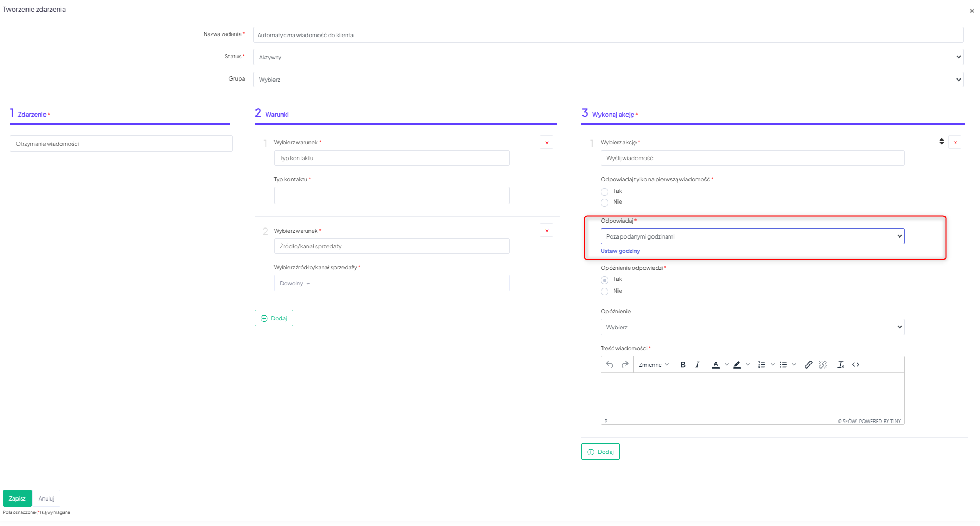The image size is (980, 526).
Task: Open the Grupa dropdown
Action: point(608,80)
